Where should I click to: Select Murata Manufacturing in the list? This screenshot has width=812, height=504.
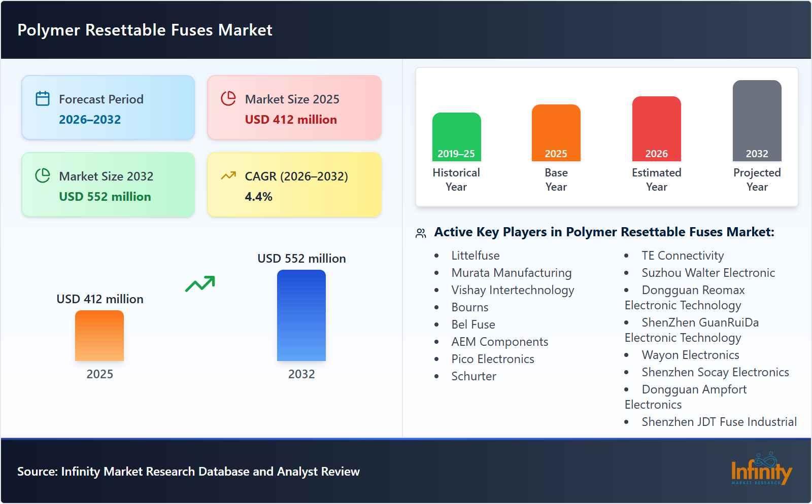(512, 273)
